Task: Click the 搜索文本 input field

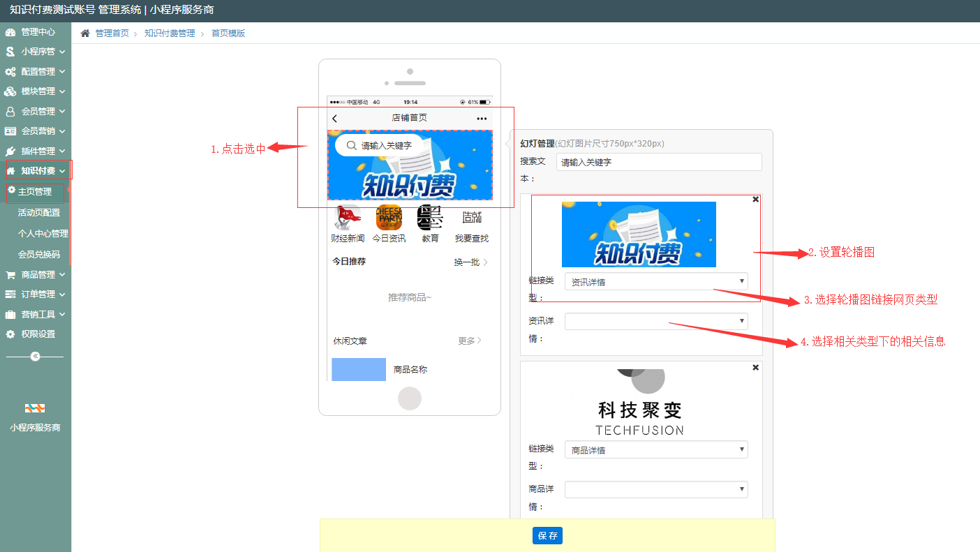Action: (659, 162)
